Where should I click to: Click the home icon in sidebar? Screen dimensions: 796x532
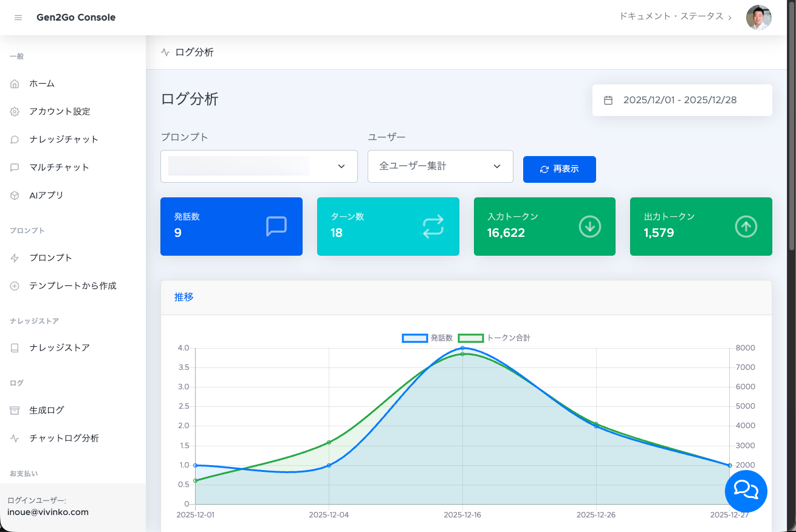[15, 84]
